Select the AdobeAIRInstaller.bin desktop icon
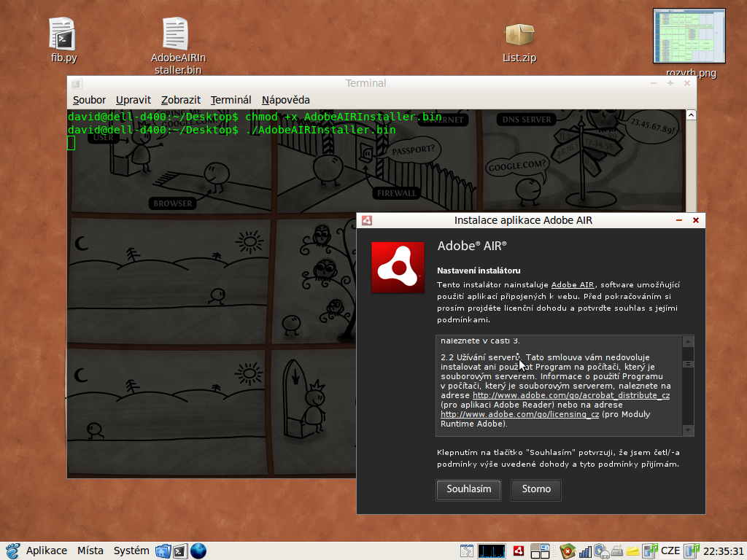Viewport: 747px width, 560px height. coord(175,34)
